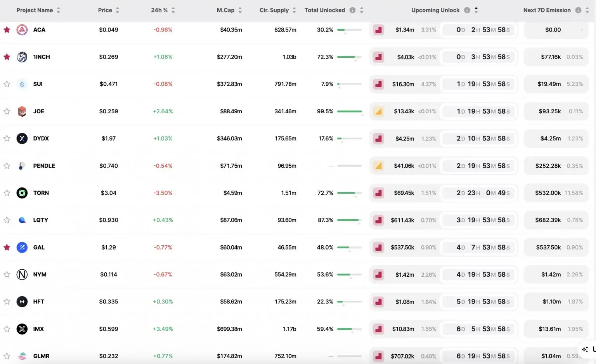Click the red unlock chart icon for GAL
The height and width of the screenshot is (364, 596).
pos(378,247)
